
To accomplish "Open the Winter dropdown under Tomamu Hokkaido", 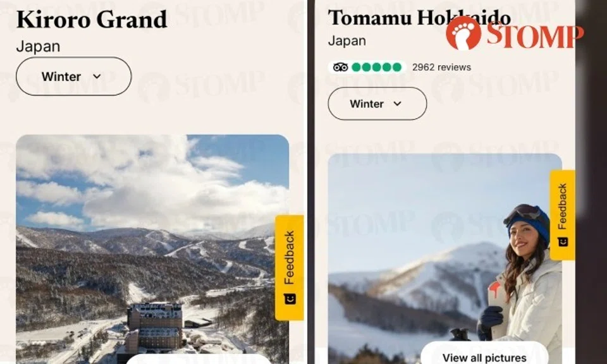I will point(377,104).
